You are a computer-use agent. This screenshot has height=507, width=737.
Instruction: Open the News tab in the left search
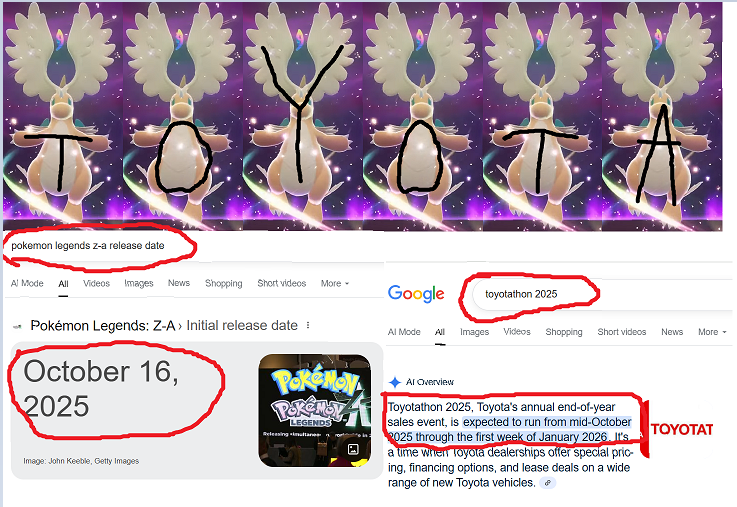click(x=179, y=283)
